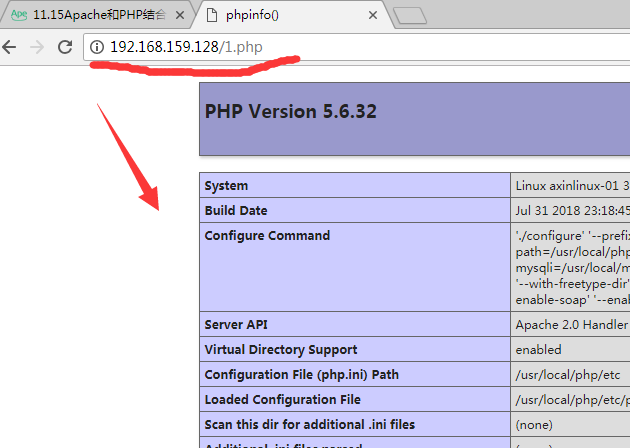The image size is (630, 448).
Task: Go back to the previous page
Action: coord(9,47)
